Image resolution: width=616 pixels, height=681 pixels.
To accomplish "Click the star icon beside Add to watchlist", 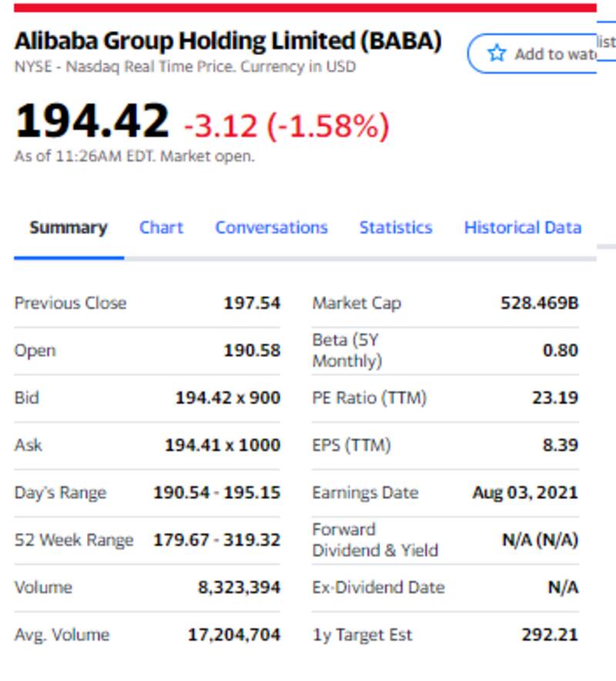I will tap(497, 53).
